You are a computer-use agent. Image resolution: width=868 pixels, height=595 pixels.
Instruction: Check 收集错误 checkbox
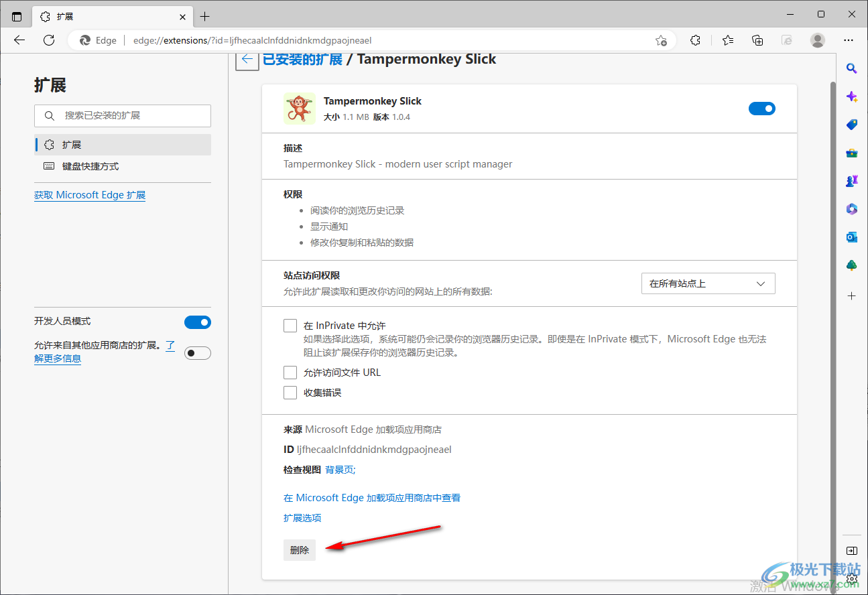290,393
